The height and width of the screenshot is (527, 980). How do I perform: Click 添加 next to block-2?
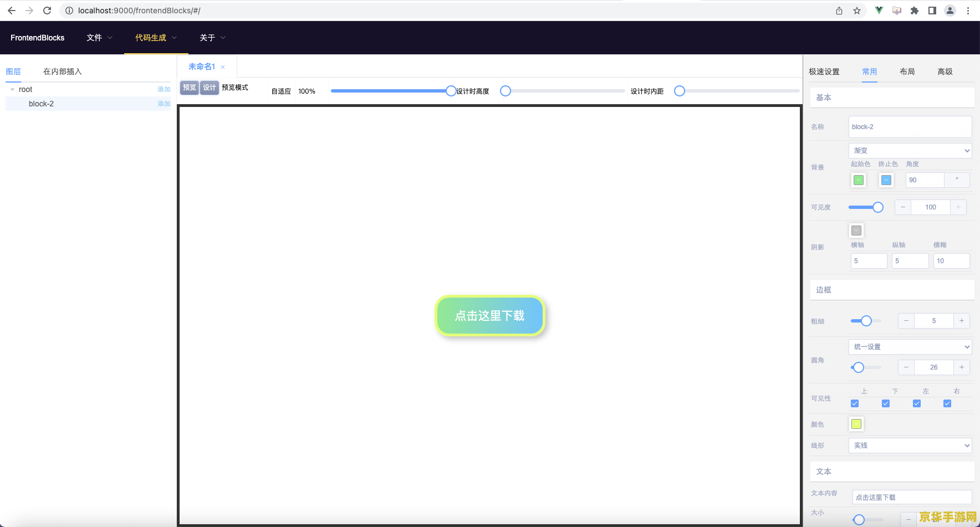[x=164, y=104]
